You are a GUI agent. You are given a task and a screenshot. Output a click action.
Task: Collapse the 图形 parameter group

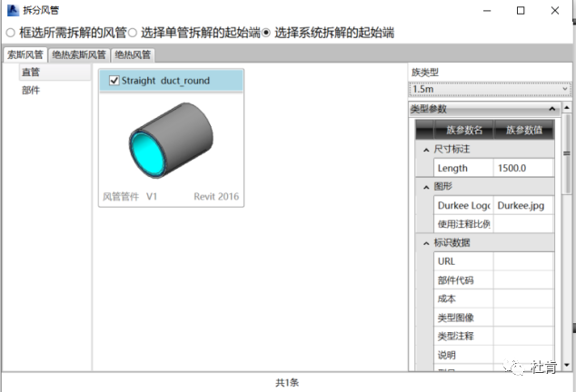(x=426, y=186)
